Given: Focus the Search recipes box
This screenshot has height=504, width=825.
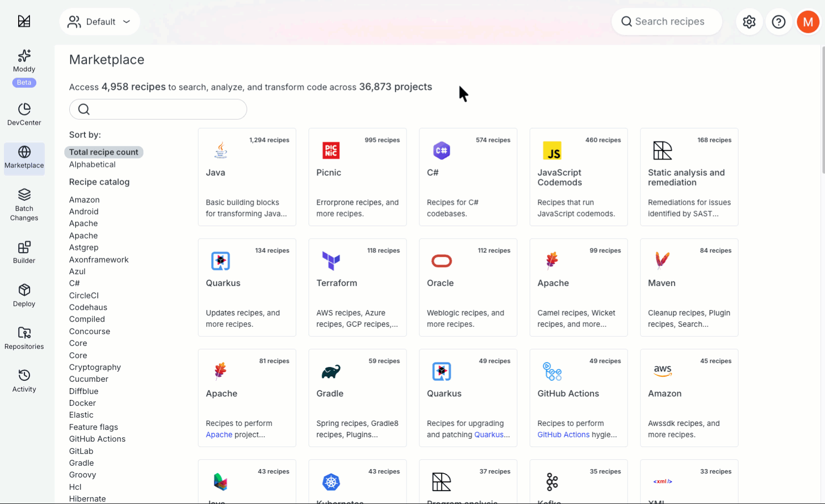Looking at the screenshot, I should coord(669,22).
